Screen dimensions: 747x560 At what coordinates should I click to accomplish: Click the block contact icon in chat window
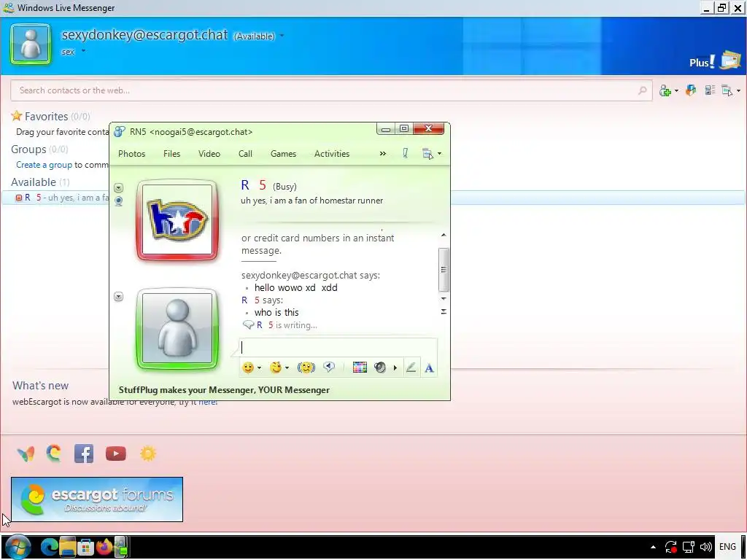click(405, 153)
